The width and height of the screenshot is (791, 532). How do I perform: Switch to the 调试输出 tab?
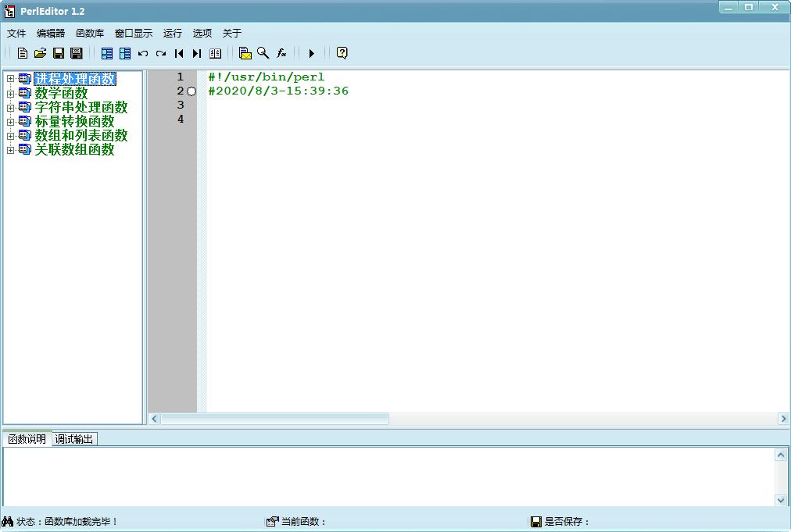(74, 439)
